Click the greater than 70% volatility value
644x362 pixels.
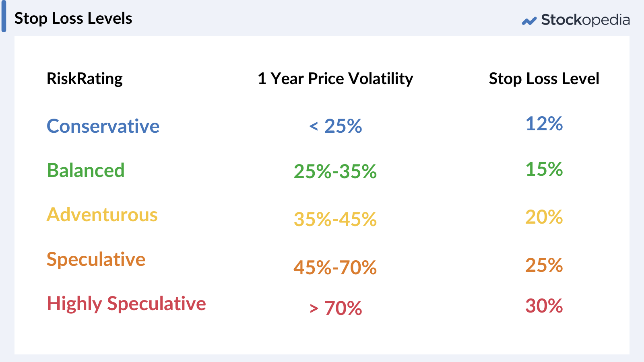[x=336, y=309]
